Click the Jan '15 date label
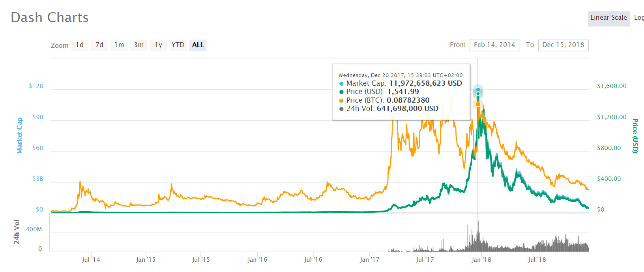 (x=146, y=260)
